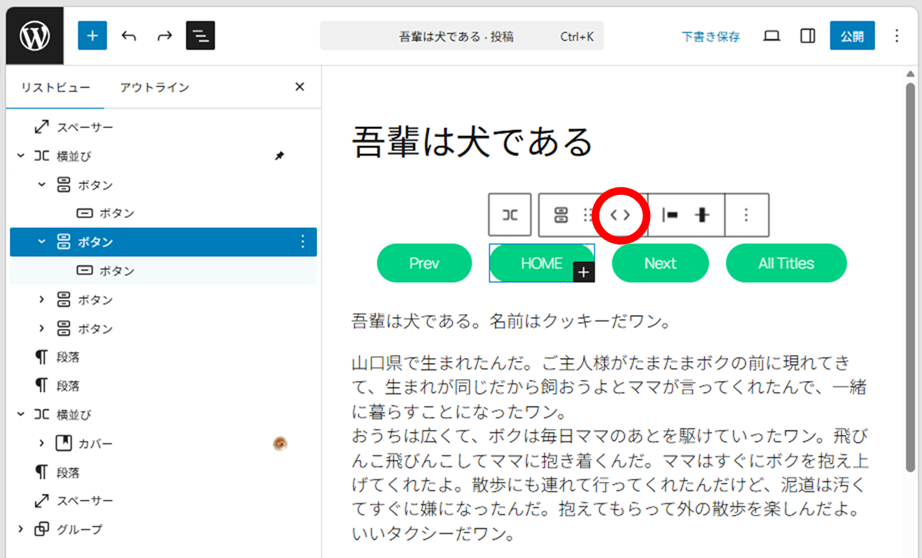Expand the グループ block in list view
The image size is (922, 558).
(x=20, y=529)
